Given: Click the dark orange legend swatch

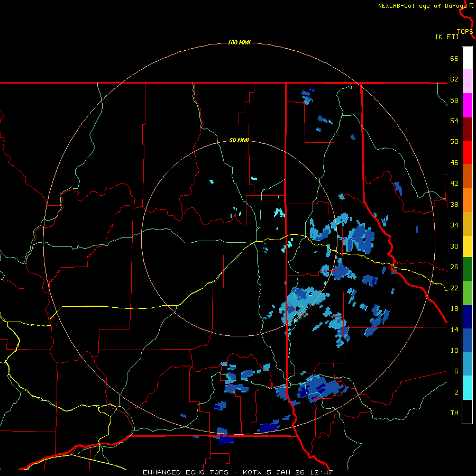Looking at the screenshot, I should click(467, 176).
